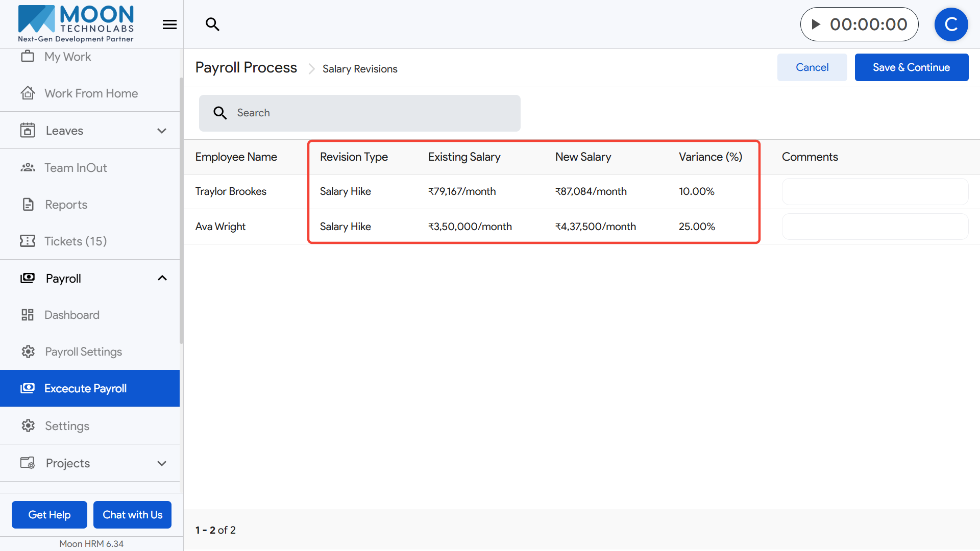The width and height of the screenshot is (980, 551).
Task: Click the Cancel button
Action: coord(812,67)
